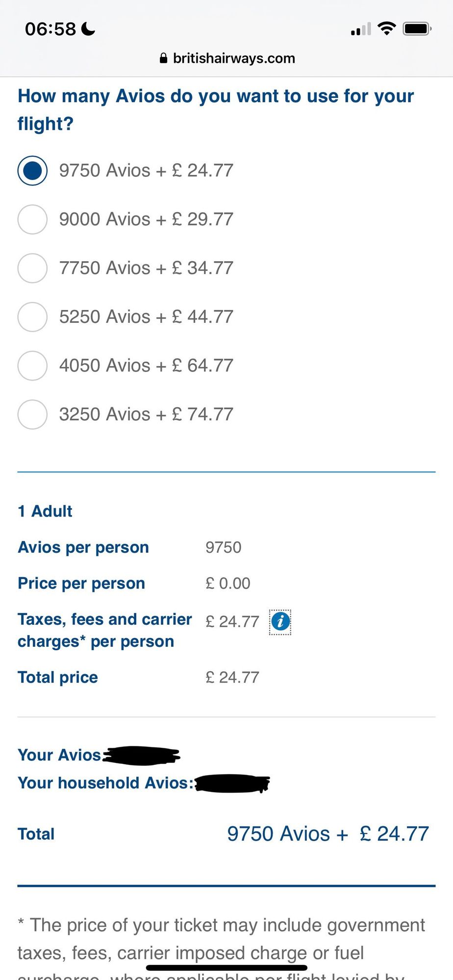Tap the 1 Adult heading
This screenshot has height=980, width=453.
(45, 511)
